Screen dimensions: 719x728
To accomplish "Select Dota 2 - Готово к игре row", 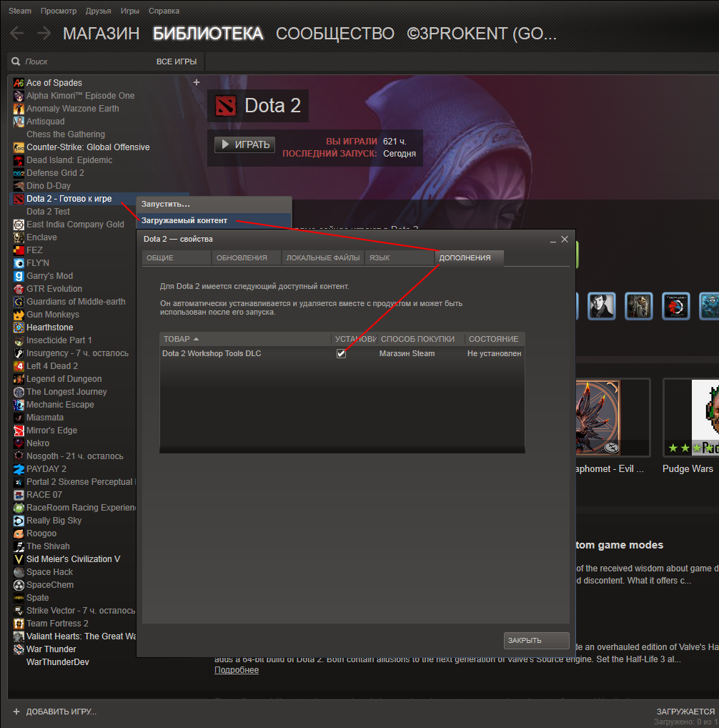I will [99, 199].
